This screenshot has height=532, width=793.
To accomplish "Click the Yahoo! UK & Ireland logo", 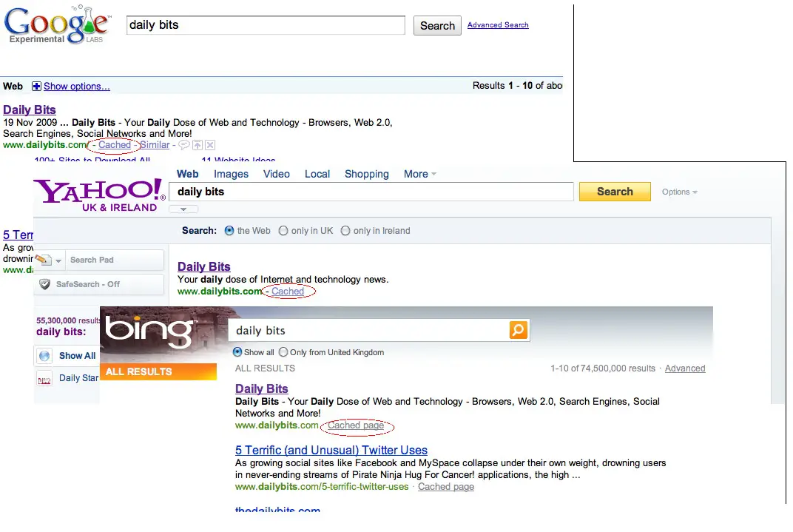I will pos(100,195).
